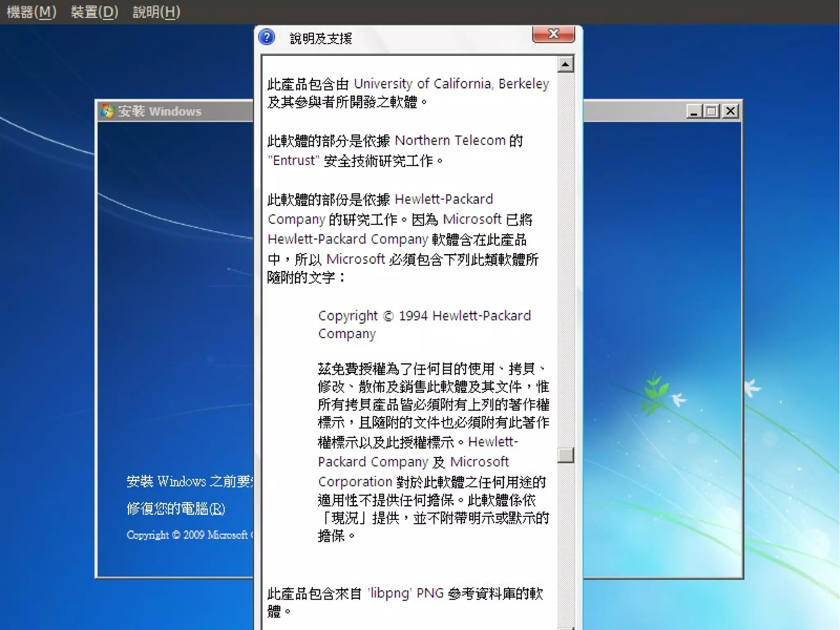Screen dimensions: 840x630
Task: Open the 安裝 Windows 之前要 link
Action: pyautogui.click(x=189, y=481)
